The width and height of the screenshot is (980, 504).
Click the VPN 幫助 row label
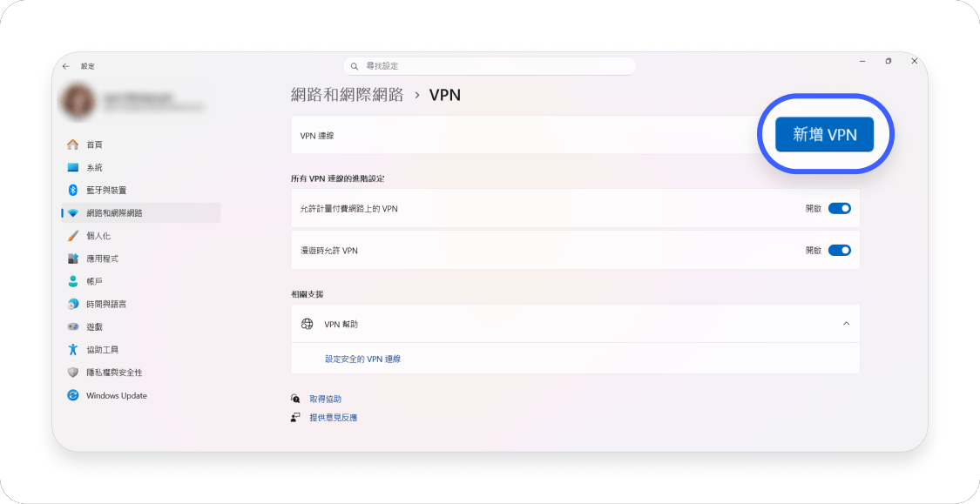[341, 324]
